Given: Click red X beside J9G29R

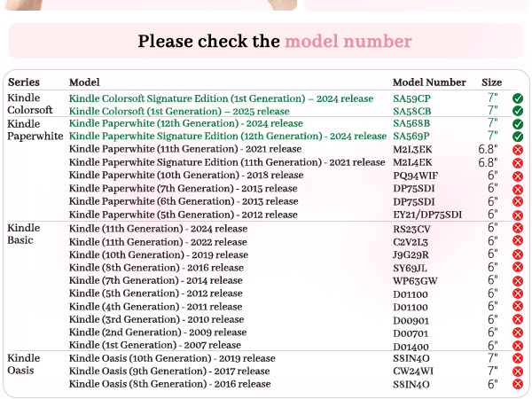Looking at the screenshot, I should [518, 254].
